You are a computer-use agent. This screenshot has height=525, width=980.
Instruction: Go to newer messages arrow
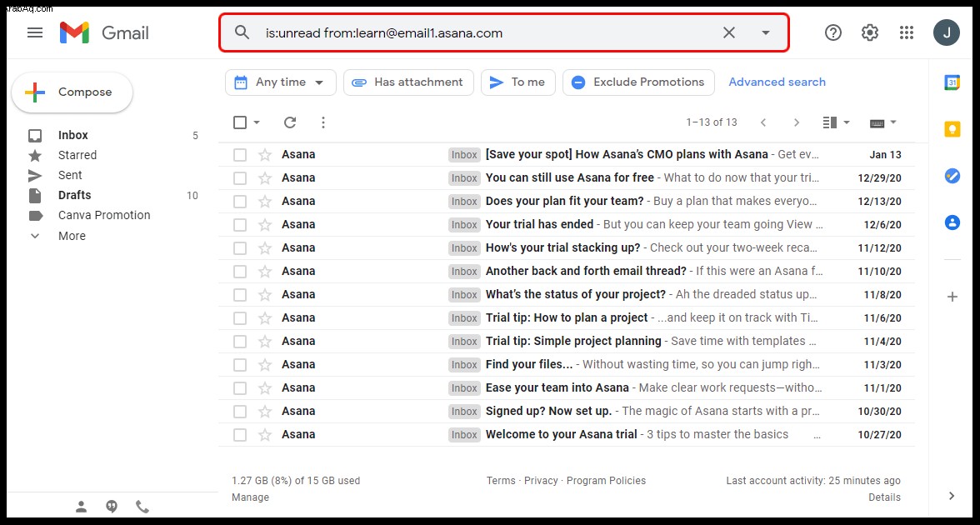click(x=763, y=122)
